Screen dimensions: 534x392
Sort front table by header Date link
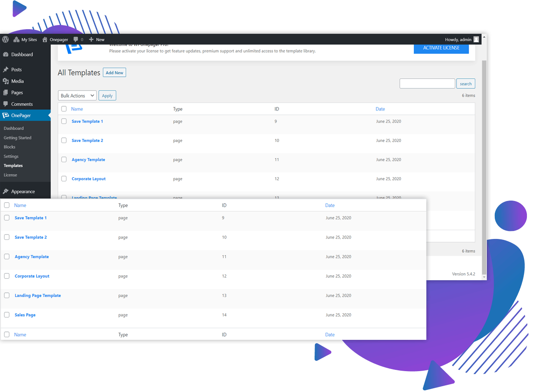[330, 205]
